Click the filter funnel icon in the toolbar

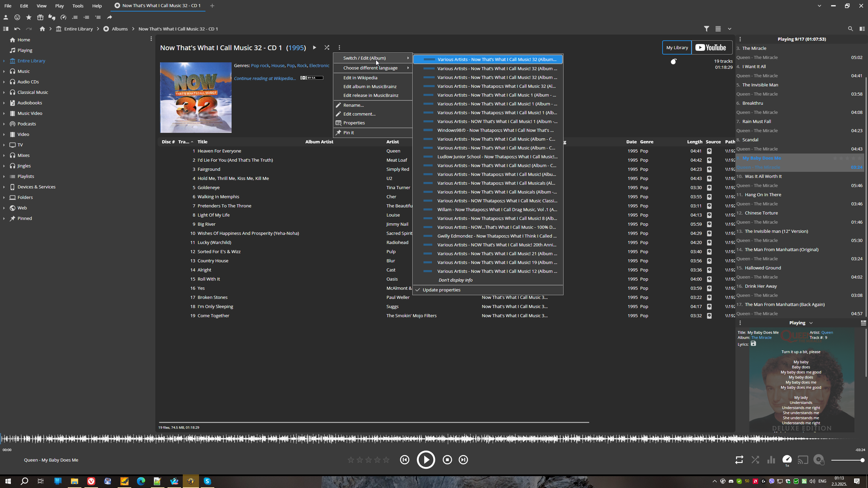pyautogui.click(x=706, y=29)
